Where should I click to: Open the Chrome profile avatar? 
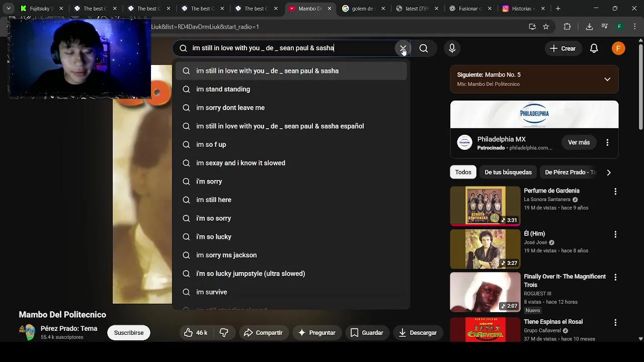pos(620,27)
